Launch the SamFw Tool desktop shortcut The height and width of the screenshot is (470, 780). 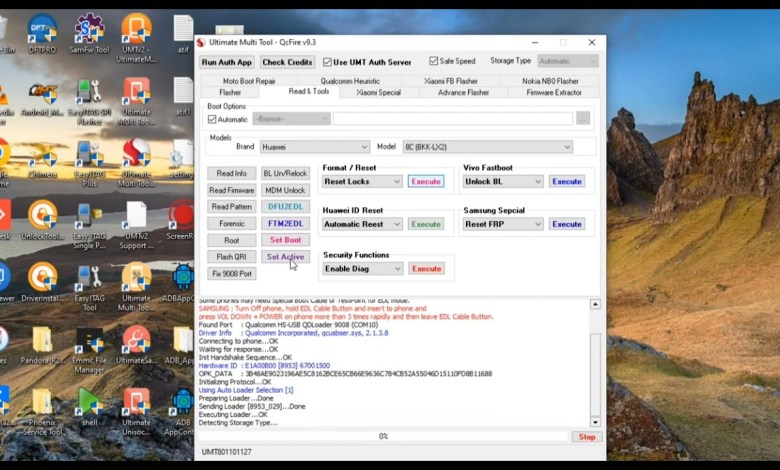89,30
